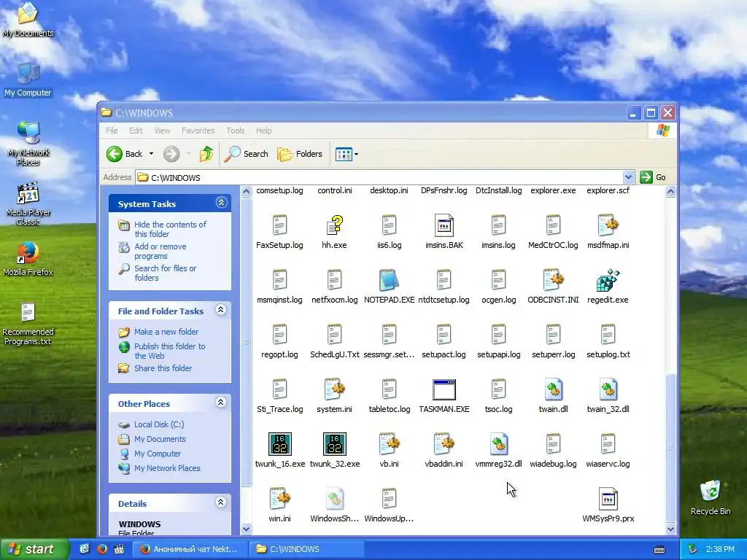Select the msdfmap.ini file icon
Image resolution: width=747 pixels, height=560 pixels.
tap(608, 225)
